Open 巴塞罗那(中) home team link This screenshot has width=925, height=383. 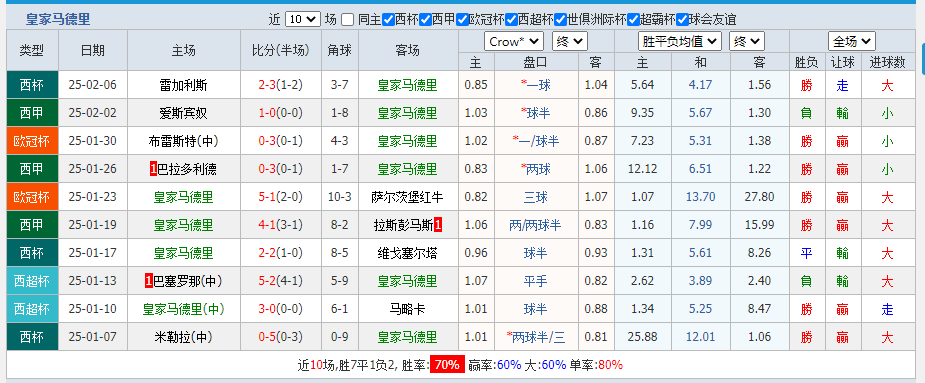pyautogui.click(x=188, y=281)
